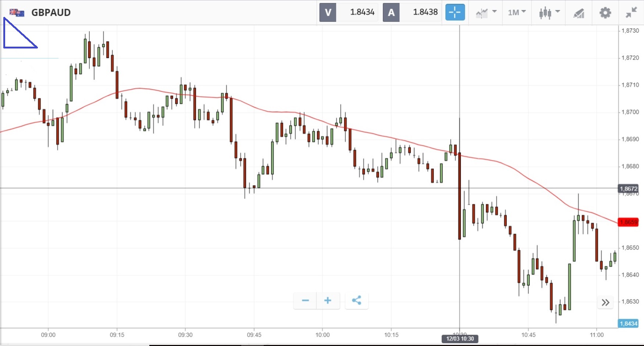Viewport: 644px width, 346px height.
Task: Zoom in the chart with plus button
Action: click(x=328, y=300)
